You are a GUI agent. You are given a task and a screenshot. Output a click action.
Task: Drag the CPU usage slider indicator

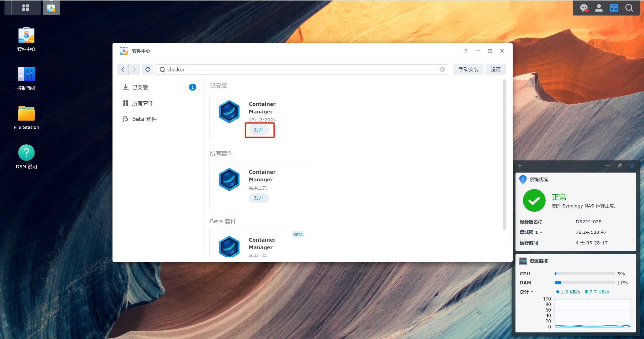pos(555,273)
